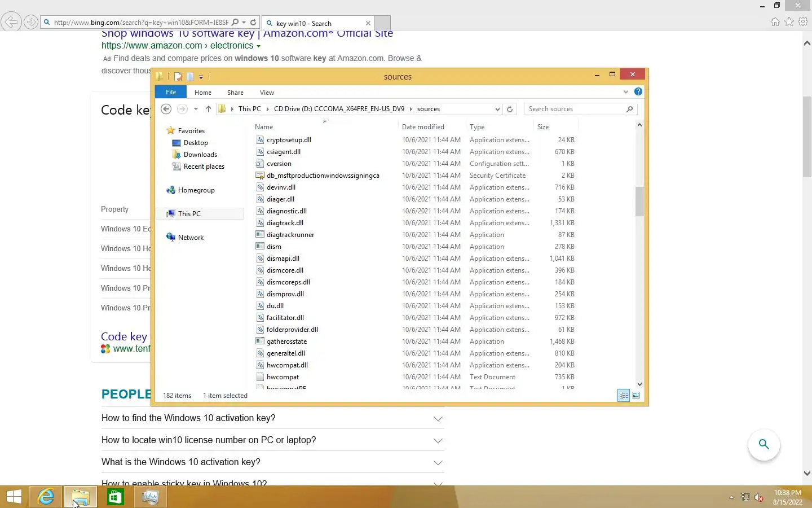The image size is (812, 508).
Task: Select the 'key win10 - Search' browser tab
Action: pos(318,23)
